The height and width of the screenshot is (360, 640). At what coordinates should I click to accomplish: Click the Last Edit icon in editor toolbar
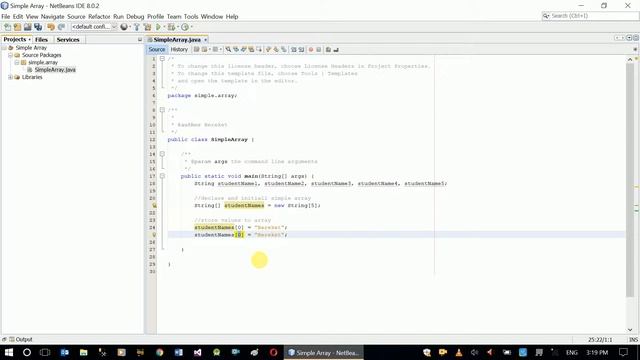point(196,49)
